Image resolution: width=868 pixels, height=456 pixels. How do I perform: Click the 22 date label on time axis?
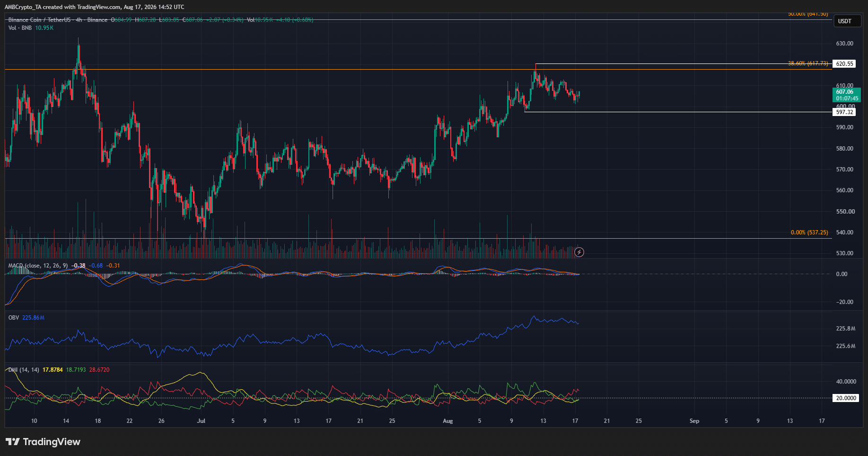click(x=130, y=421)
